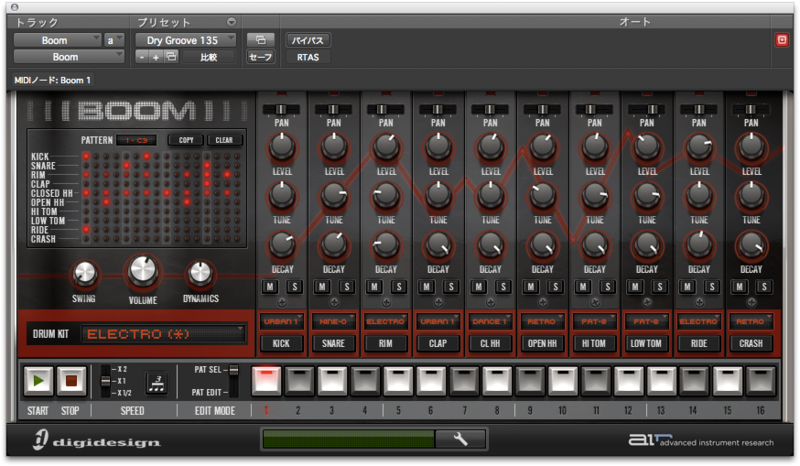Image resolution: width=800 pixels, height=466 pixels.
Task: Click the digidesign logo
Action: (x=97, y=440)
